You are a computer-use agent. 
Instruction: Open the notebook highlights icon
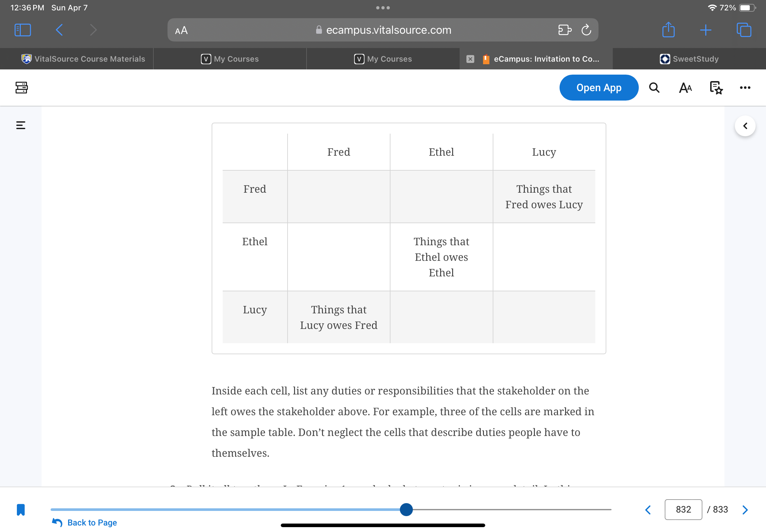716,88
